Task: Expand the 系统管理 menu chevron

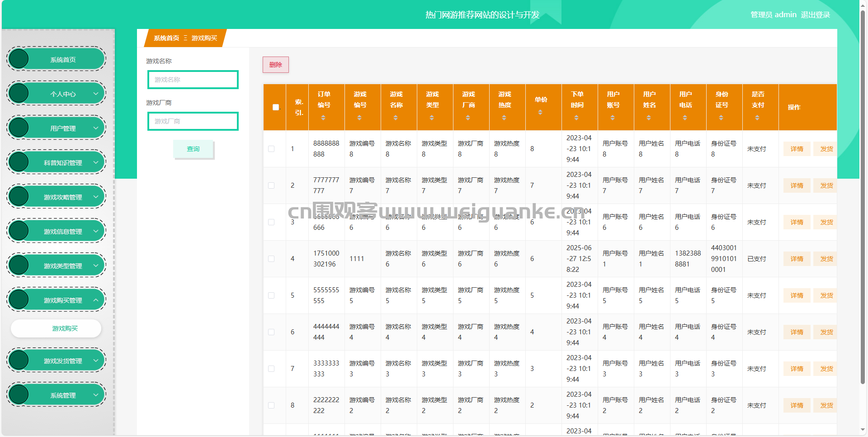Action: (x=96, y=395)
